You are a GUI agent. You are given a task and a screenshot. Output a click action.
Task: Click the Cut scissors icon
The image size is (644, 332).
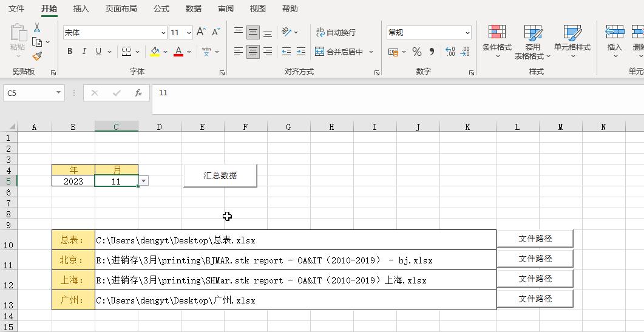pyautogui.click(x=37, y=28)
